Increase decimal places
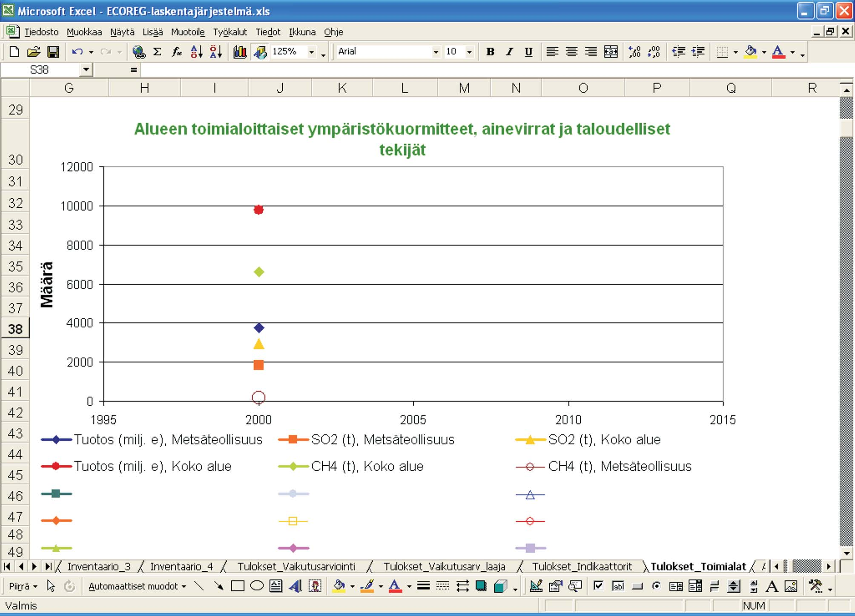The image size is (855, 616). pyautogui.click(x=634, y=52)
